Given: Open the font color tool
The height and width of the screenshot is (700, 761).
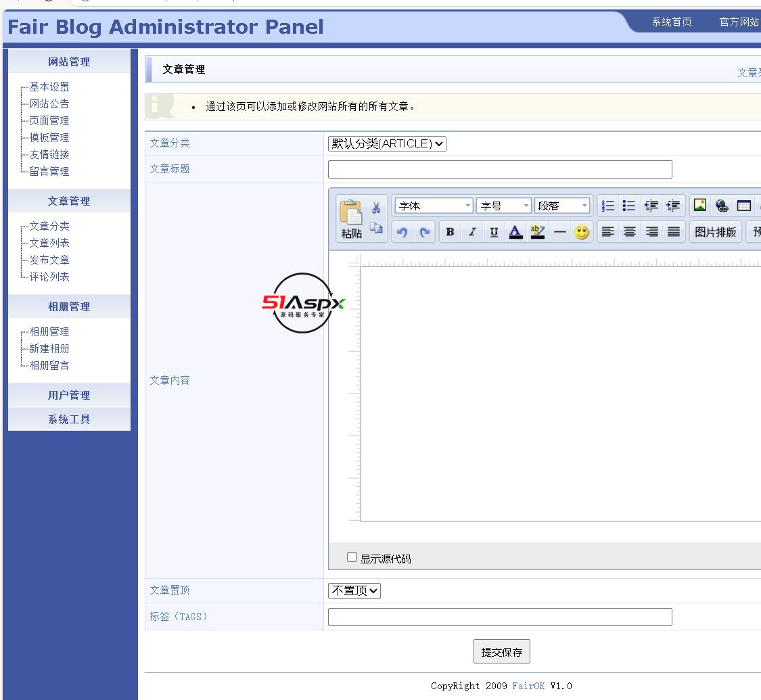Looking at the screenshot, I should [x=515, y=232].
